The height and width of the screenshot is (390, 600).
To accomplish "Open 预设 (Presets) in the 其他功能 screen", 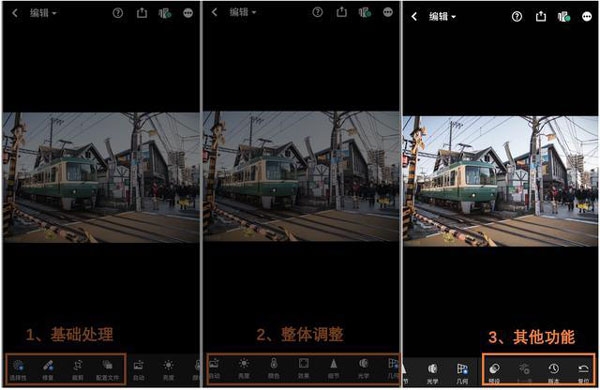I will point(494,373).
